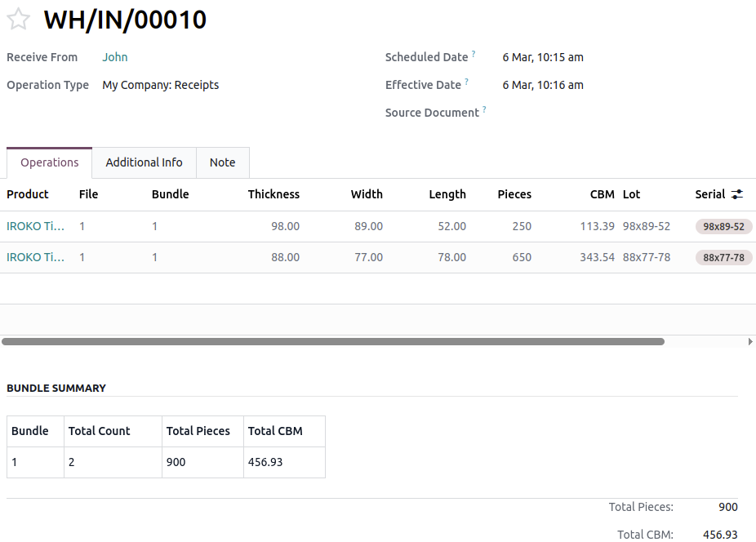Switch to the Additional Info tab
Screen dimensions: 756x542
(144, 162)
